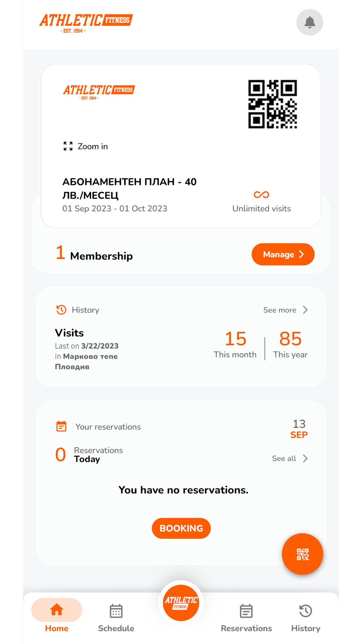Open the membership QR code
Viewport: 362px width, 644px height.
tap(273, 104)
